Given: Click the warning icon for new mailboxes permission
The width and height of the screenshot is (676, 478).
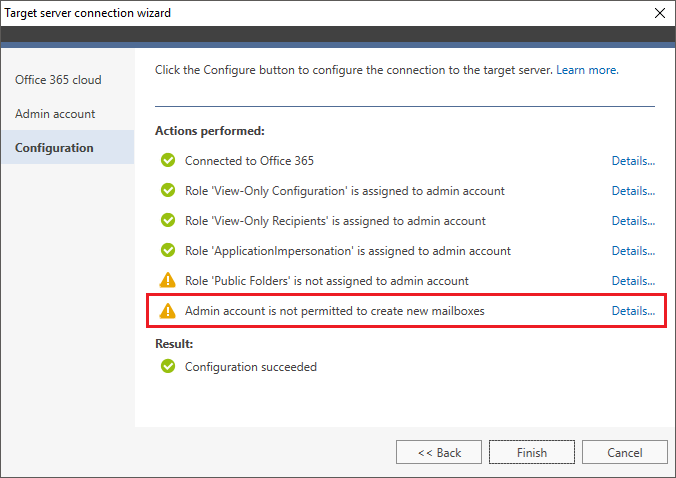Looking at the screenshot, I should pyautogui.click(x=168, y=310).
